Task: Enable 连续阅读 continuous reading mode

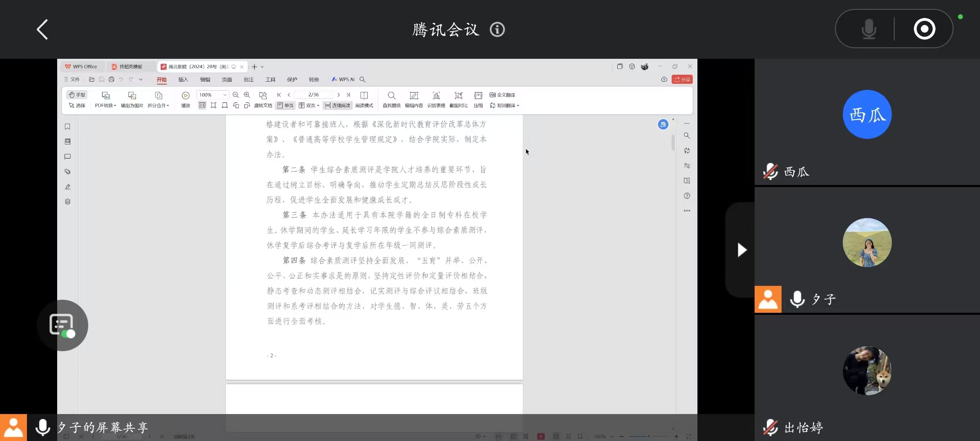Action: coord(337,105)
